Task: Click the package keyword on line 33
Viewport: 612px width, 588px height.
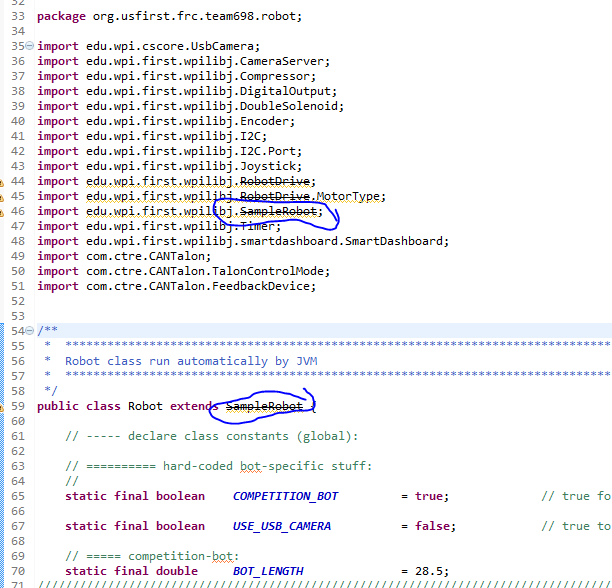Action: point(61,16)
